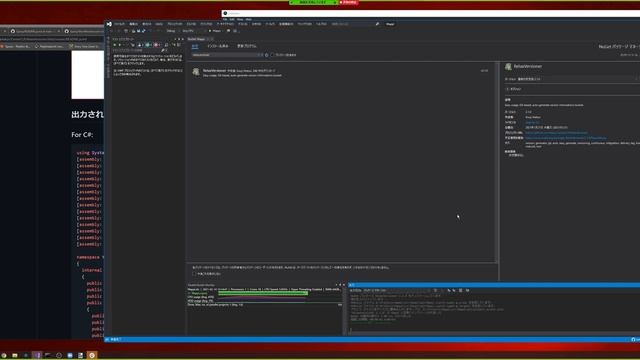Image resolution: width=640 pixels, height=360 pixels.
Task: Click the search field in Solution Explorer
Action: (x=137, y=50)
